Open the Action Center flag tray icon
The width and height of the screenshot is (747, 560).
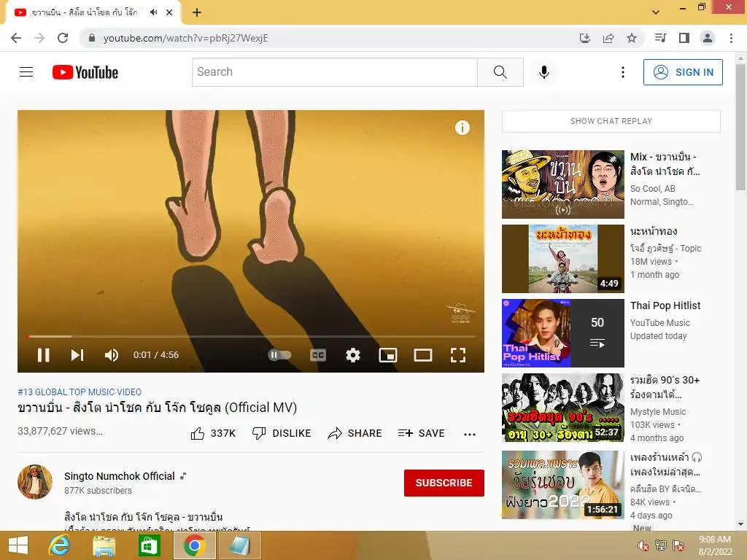[678, 545]
